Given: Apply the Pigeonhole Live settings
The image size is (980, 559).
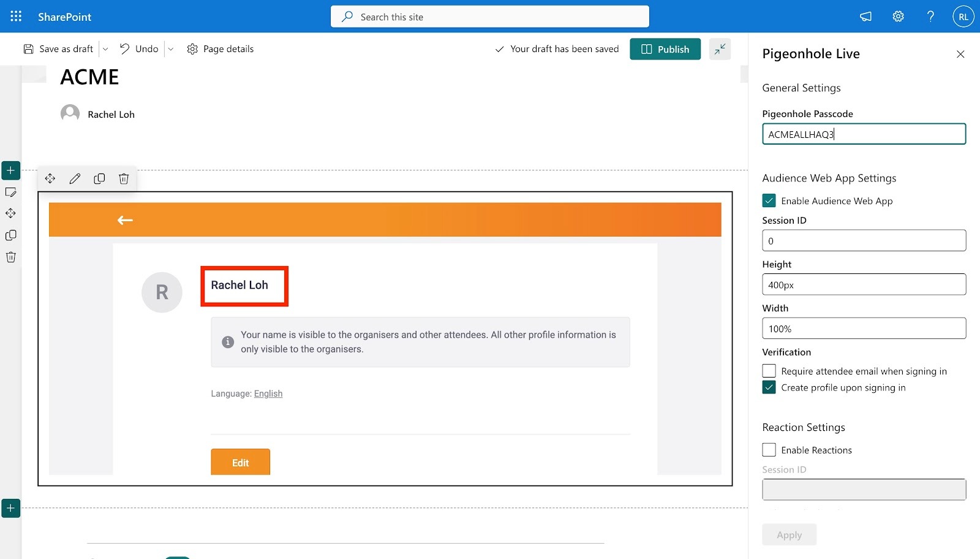Looking at the screenshot, I should click(x=789, y=534).
